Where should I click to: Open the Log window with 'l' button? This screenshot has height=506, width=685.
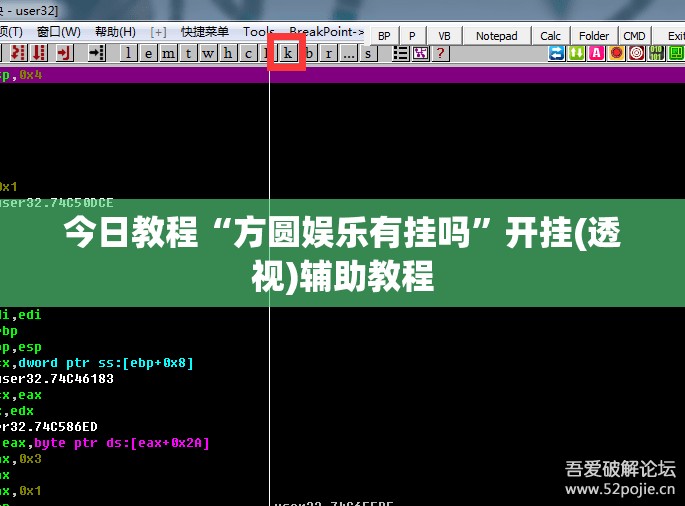tap(128, 53)
